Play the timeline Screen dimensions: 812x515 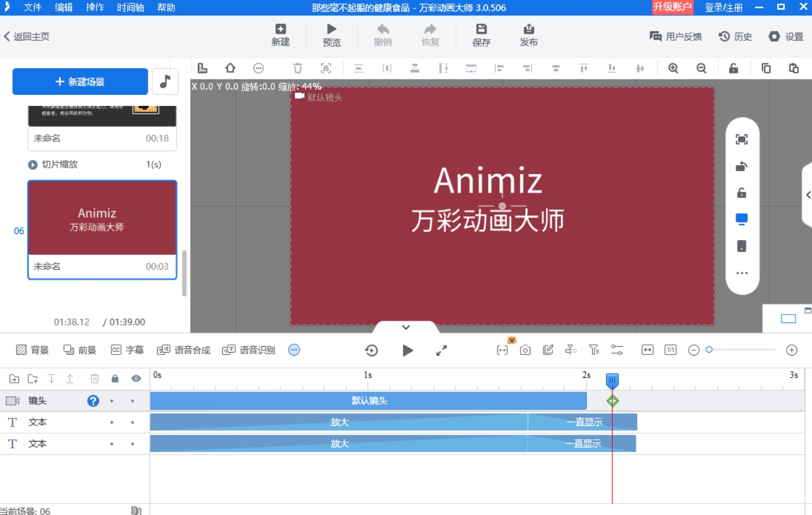click(x=408, y=350)
